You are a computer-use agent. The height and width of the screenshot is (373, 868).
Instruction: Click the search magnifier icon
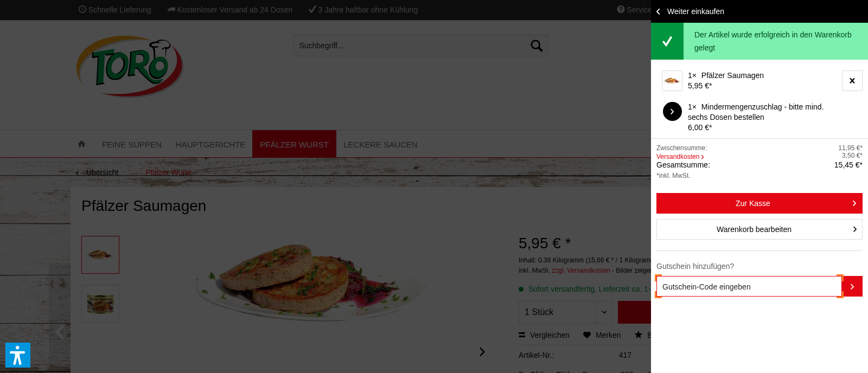[x=537, y=46]
